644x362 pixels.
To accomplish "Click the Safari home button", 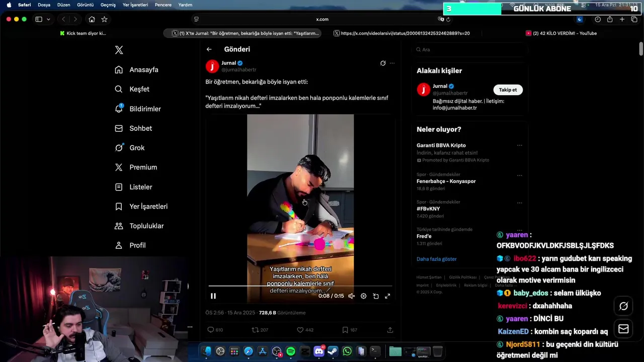I will tap(92, 19).
